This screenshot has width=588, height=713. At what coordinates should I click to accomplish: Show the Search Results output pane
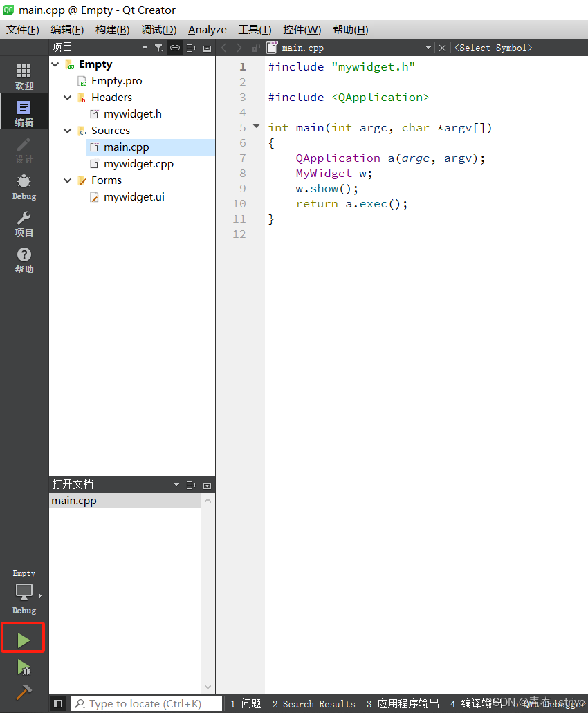coord(314,704)
